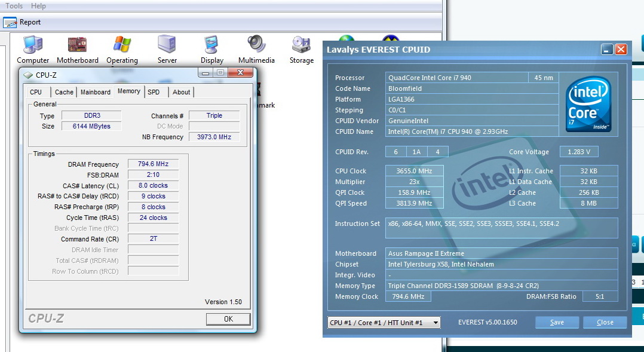The image size is (644, 352).
Task: Click the Code Name value Bloomfield
Action: point(472,88)
